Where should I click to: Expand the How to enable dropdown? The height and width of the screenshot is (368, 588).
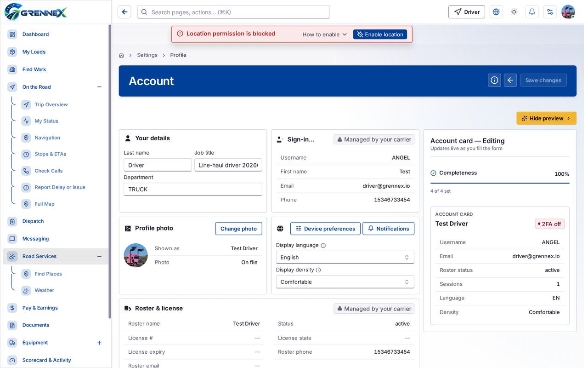(325, 34)
